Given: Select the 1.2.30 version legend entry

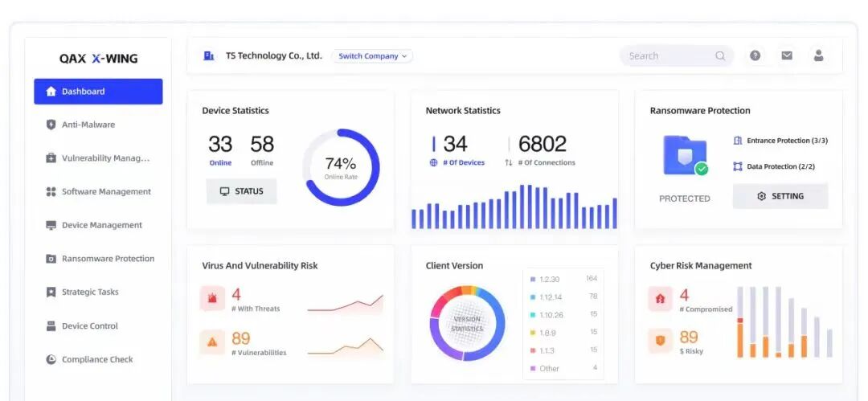Looking at the screenshot, I should pos(550,279).
